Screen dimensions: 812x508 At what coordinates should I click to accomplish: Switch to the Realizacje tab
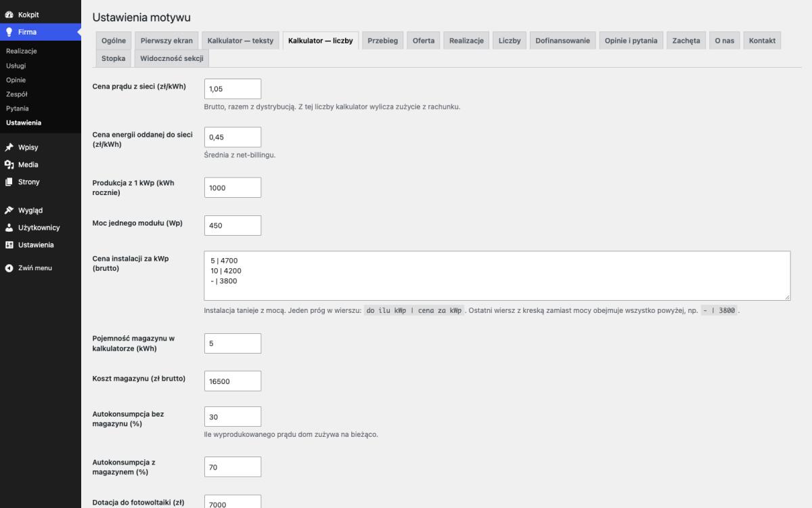(466, 41)
